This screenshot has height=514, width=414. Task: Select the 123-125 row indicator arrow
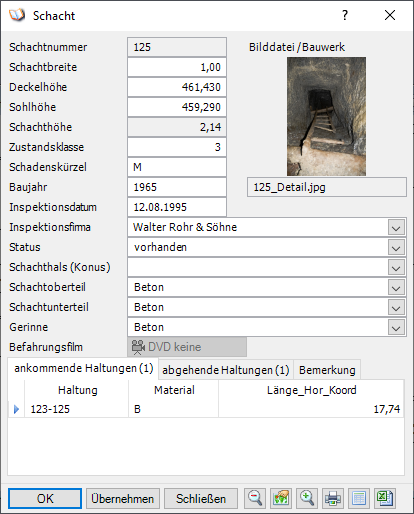click(16, 409)
